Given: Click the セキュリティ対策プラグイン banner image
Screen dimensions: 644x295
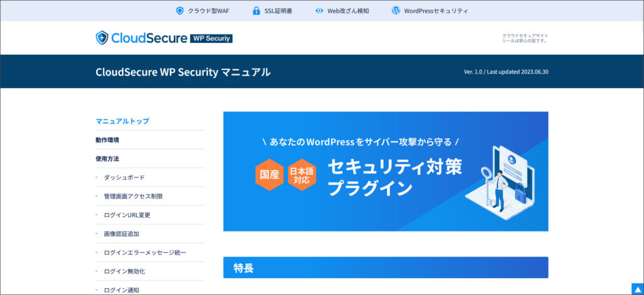Looking at the screenshot, I should (x=386, y=171).
